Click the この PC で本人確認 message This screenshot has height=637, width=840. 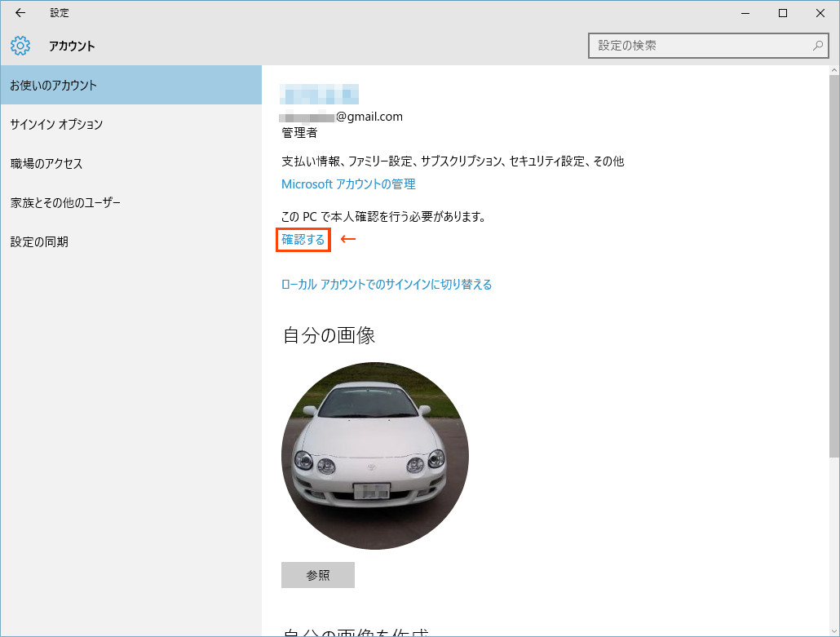click(x=383, y=216)
